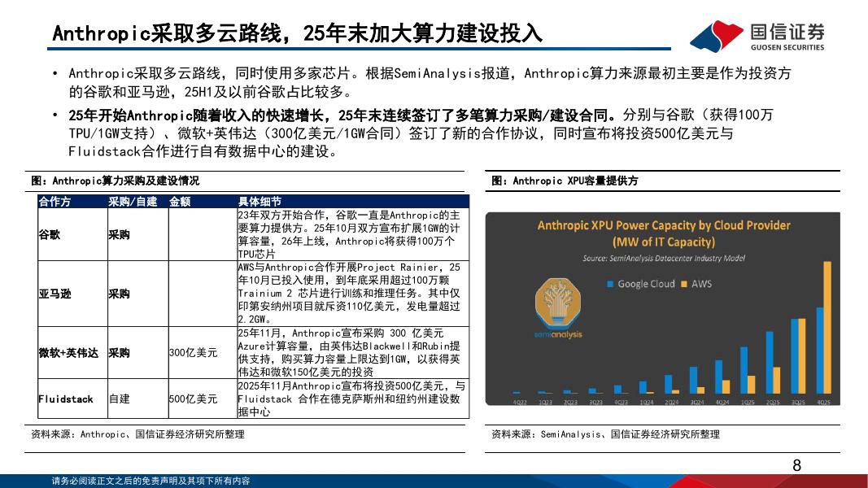This screenshot has height=488, width=868.
Task: Expand the Fluidstack table row
Action: coord(68,399)
